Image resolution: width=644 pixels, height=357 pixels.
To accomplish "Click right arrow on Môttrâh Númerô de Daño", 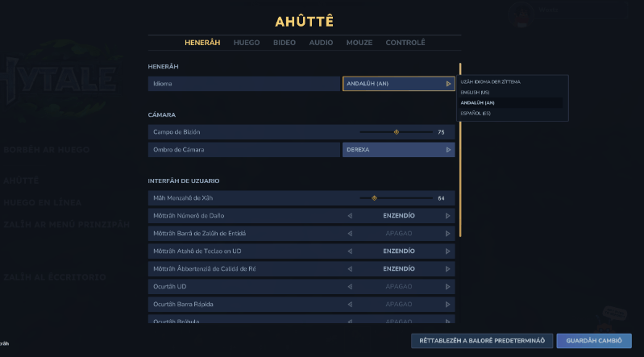I will click(x=447, y=215).
